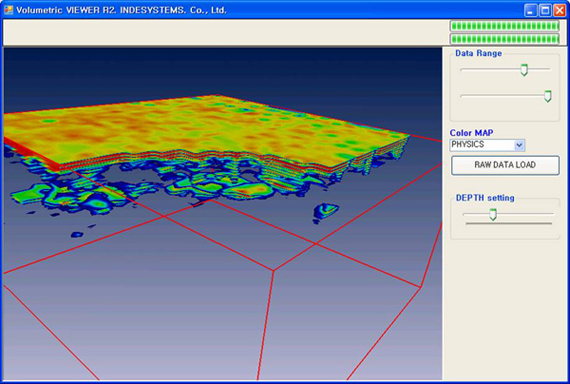
Task: Click the application icon in the title bar
Action: (x=8, y=10)
